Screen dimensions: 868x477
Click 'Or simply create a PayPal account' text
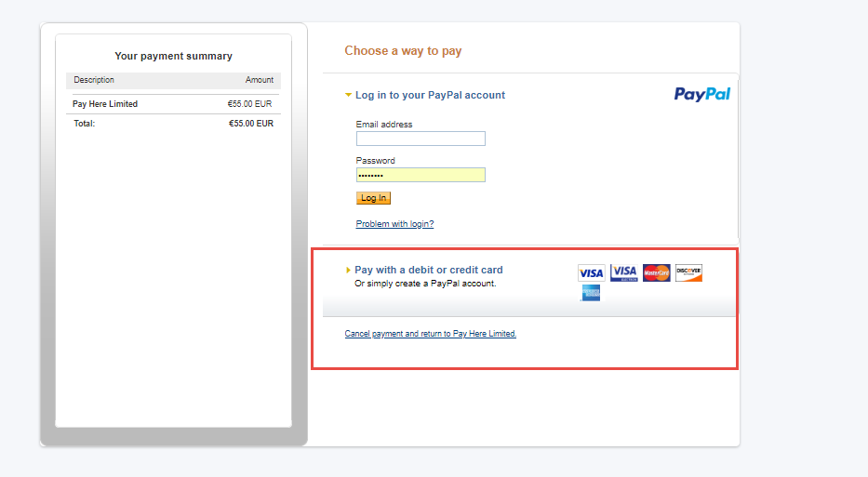425,284
